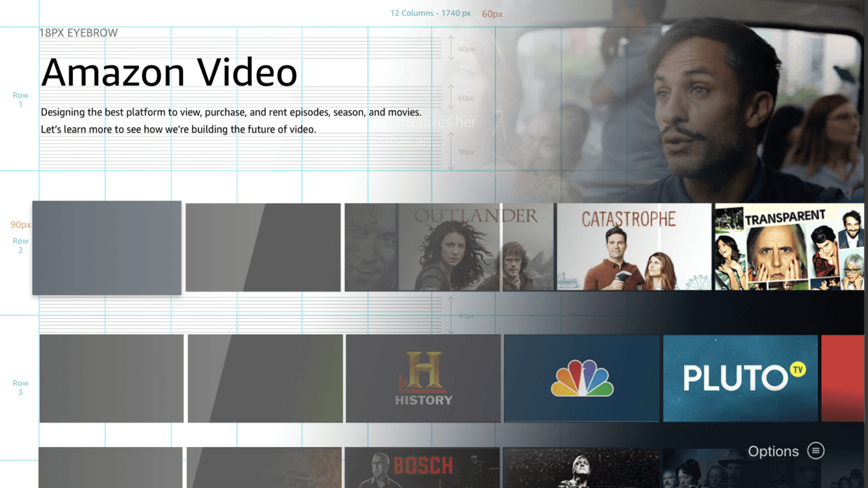
Task: Click the Row 2 label
Action: coord(20,245)
